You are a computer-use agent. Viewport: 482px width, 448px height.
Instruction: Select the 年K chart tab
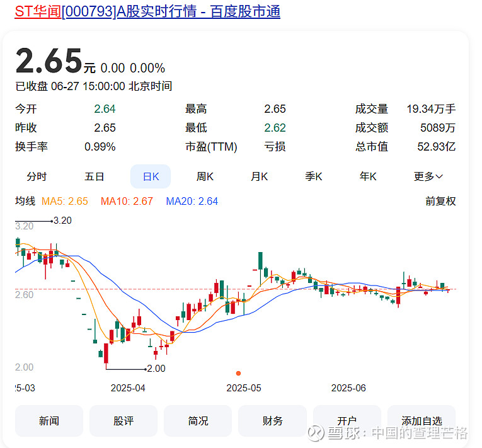point(368,176)
